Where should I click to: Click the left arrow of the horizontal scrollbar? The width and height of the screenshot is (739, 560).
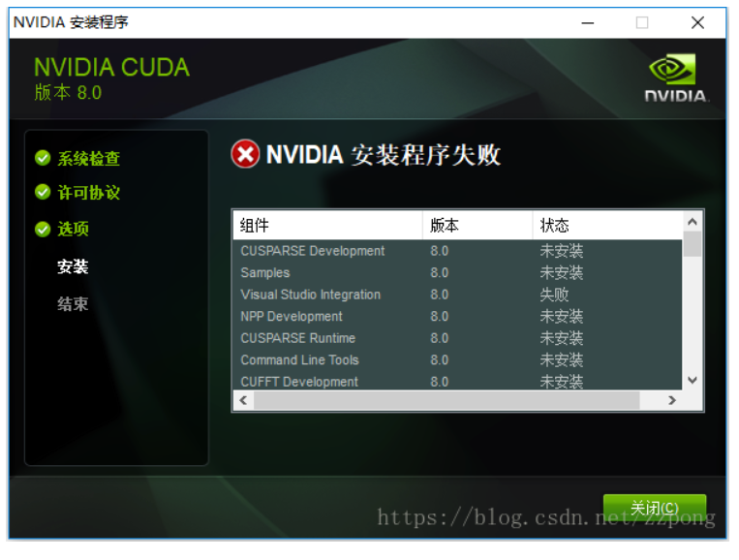point(243,400)
